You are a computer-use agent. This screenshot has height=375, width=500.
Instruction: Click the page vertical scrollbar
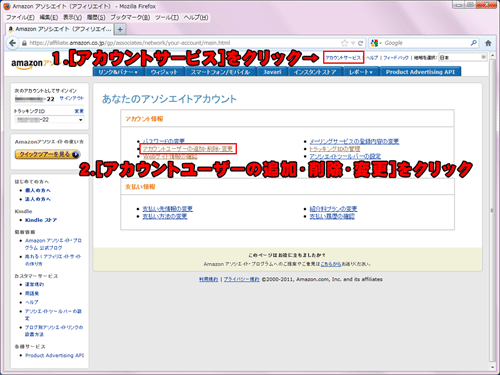pyautogui.click(x=492, y=210)
